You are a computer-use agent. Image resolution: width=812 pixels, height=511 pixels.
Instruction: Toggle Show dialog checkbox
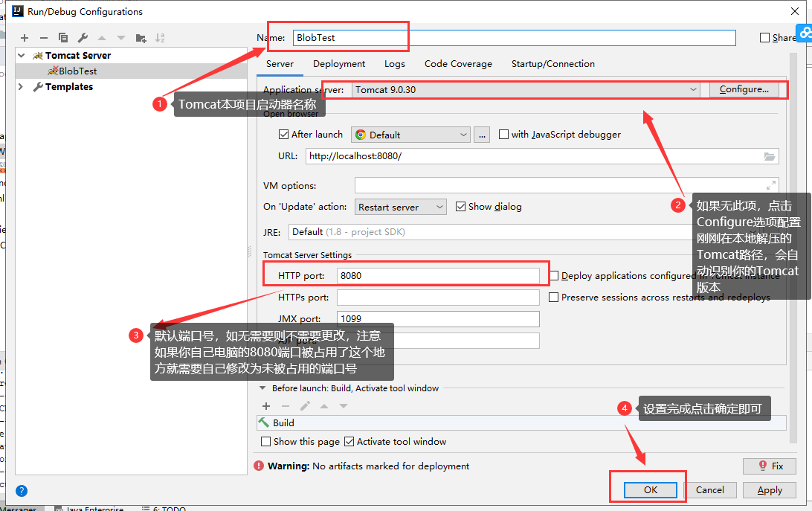tap(460, 206)
